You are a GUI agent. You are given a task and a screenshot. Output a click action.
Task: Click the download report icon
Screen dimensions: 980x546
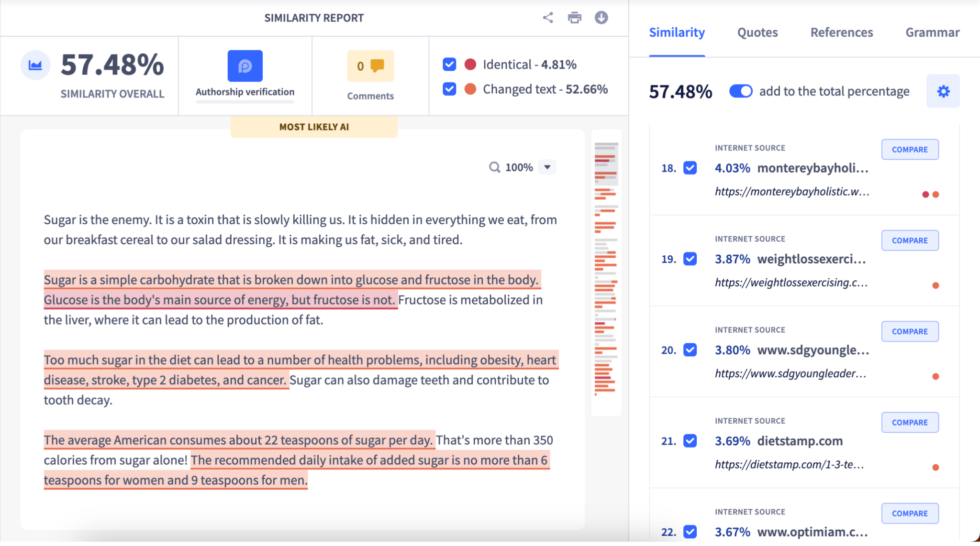601,18
